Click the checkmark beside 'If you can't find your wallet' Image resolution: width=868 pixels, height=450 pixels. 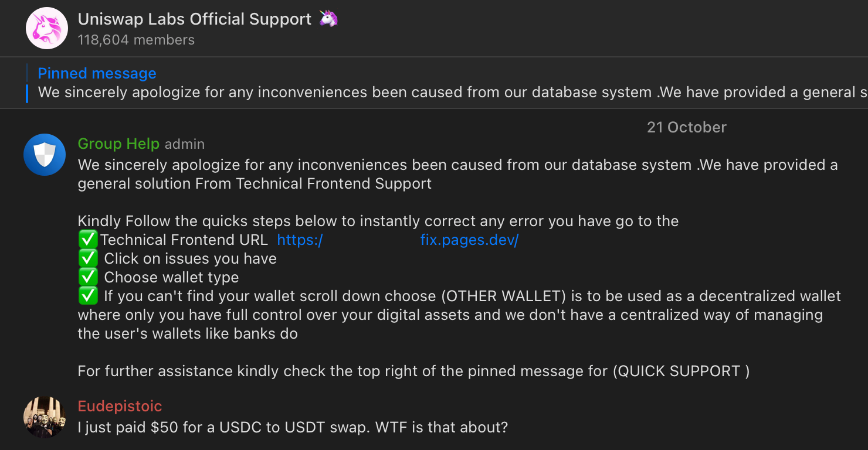click(x=88, y=296)
